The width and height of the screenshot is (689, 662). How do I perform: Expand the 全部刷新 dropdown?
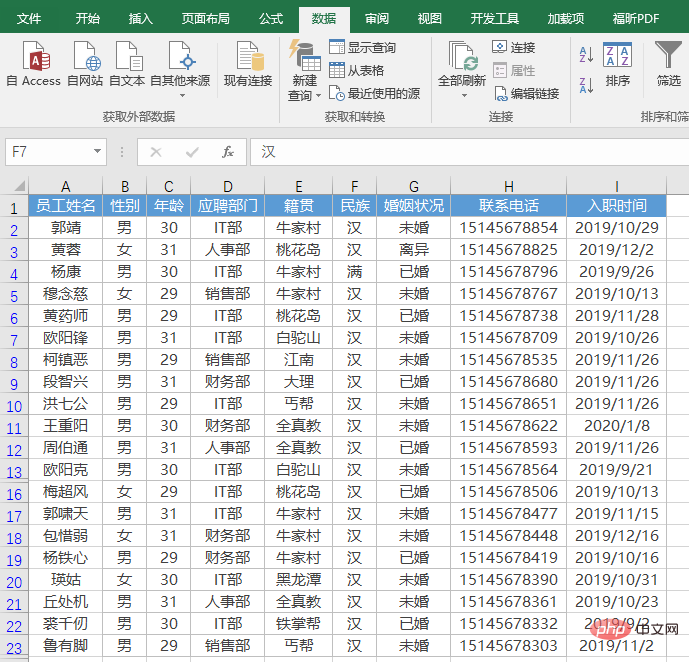point(464,96)
